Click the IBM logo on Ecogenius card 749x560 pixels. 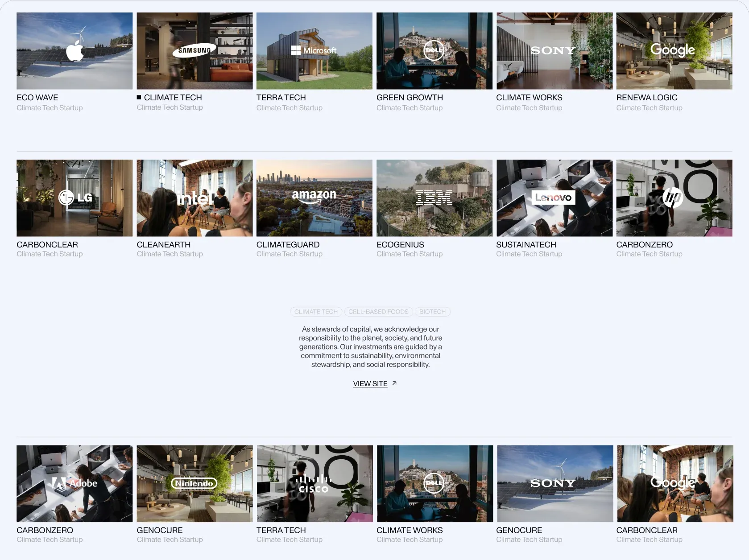pyautogui.click(x=434, y=198)
